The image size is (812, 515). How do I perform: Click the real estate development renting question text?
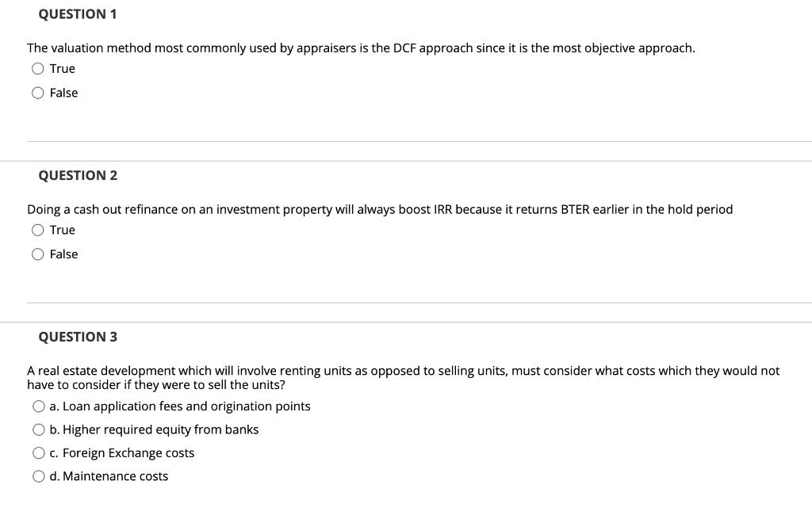[x=404, y=378]
